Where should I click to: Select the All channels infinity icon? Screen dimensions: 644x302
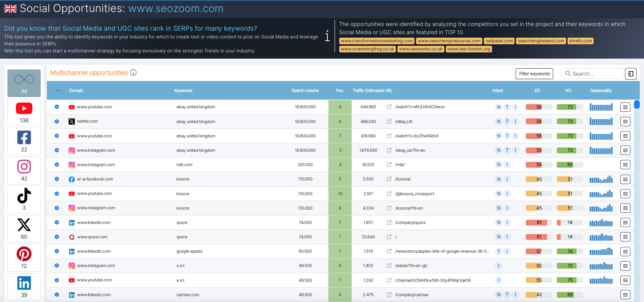(24, 80)
